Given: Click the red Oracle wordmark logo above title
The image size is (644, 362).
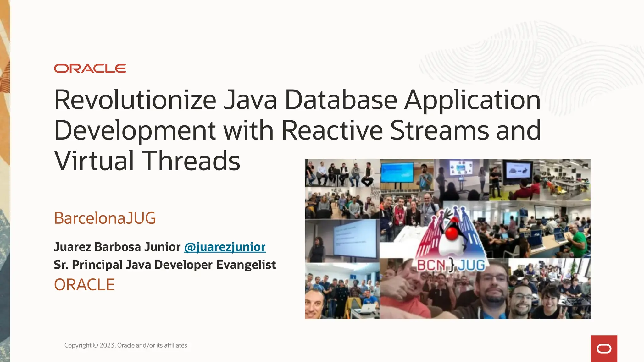Looking at the screenshot, I should point(90,69).
